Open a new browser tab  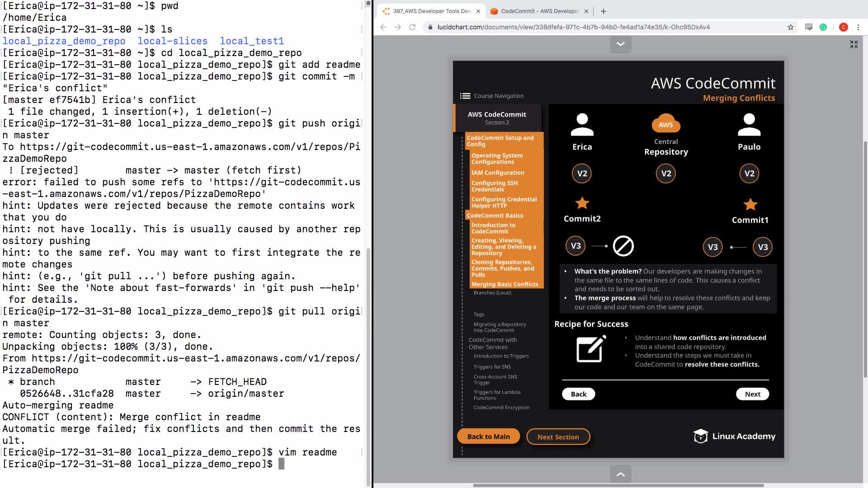[604, 11]
